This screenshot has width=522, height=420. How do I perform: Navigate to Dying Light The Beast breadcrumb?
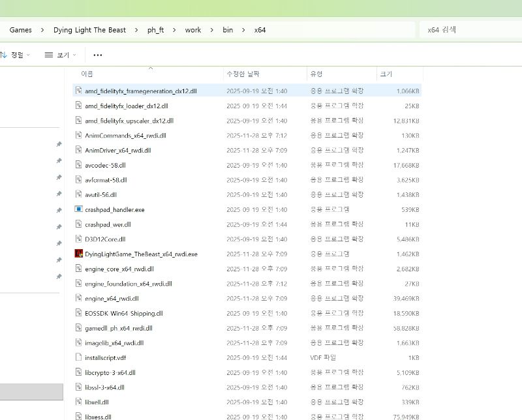point(90,30)
